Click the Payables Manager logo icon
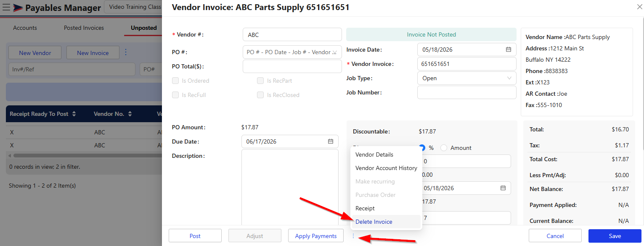The width and height of the screenshot is (644, 246). point(18,8)
